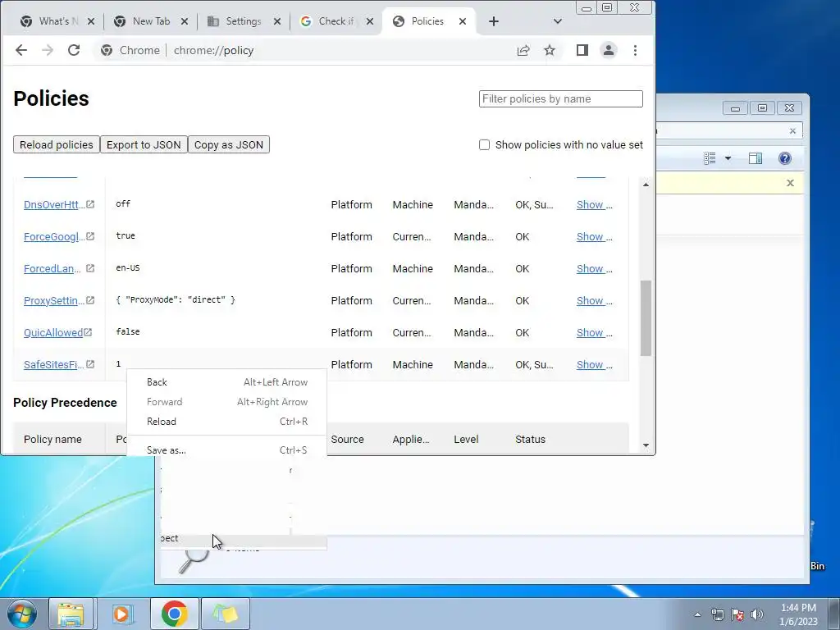Expand Show more for SafeSitesFilterBehavior row
Image resolution: width=840 pixels, height=630 pixels.
(x=594, y=365)
